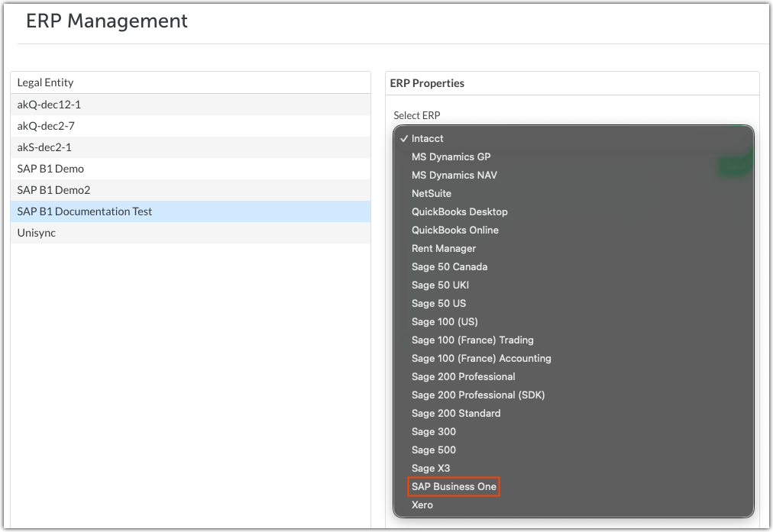Select Sage 500 from the ERP list

(574, 450)
